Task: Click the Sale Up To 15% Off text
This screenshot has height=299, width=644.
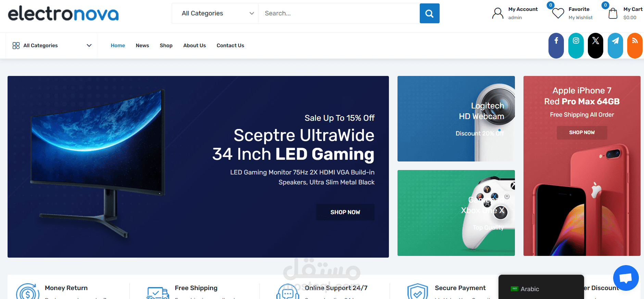Action: [340, 118]
